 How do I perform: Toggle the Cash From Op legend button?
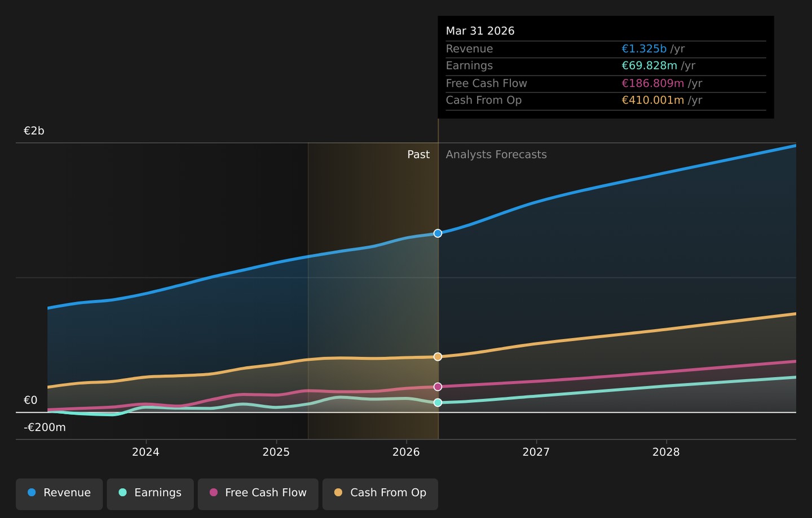coord(380,493)
